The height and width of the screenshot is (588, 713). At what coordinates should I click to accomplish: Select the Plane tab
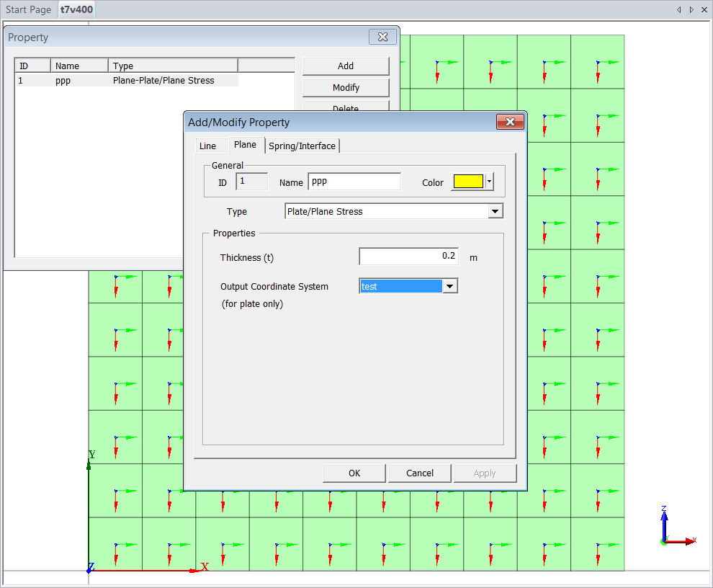(x=245, y=145)
